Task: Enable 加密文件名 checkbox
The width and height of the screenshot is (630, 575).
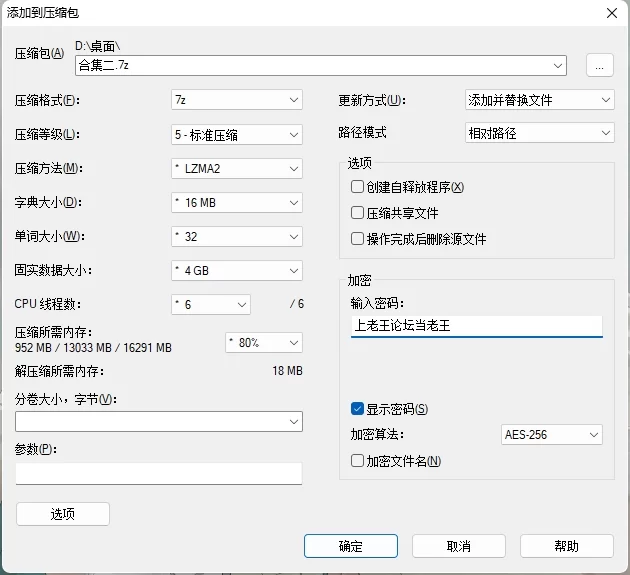Action: pyautogui.click(x=358, y=461)
